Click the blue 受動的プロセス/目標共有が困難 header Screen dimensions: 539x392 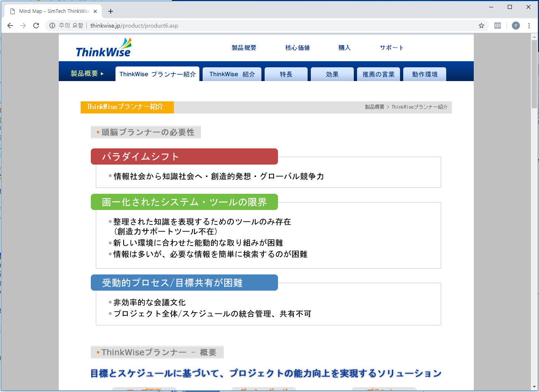coord(184,283)
